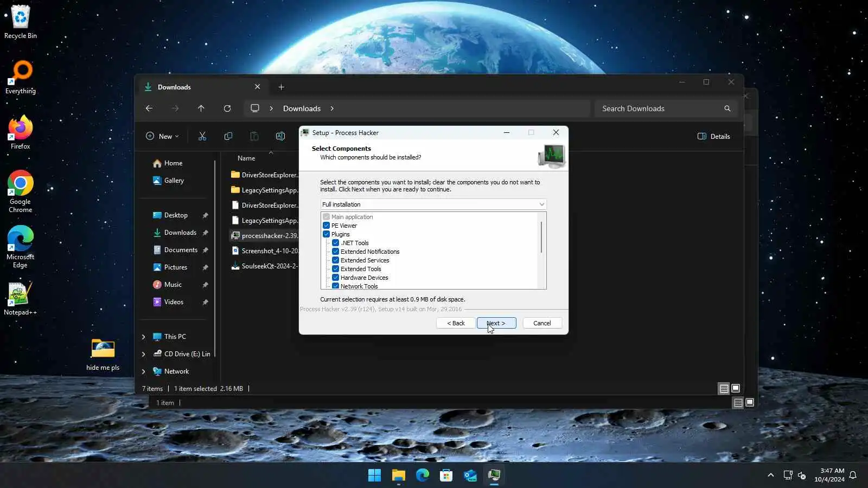
Task: Select the 'hide me pls' desktop folder
Action: [x=103, y=354]
